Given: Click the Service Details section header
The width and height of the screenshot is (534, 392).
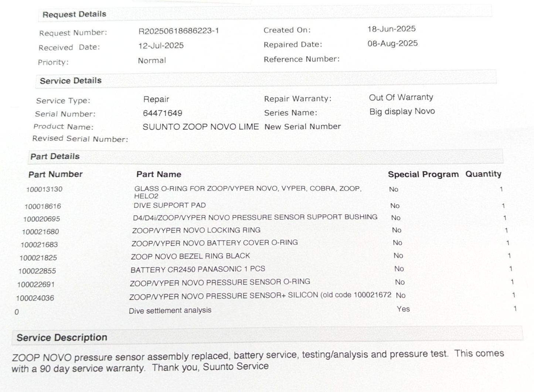Looking at the screenshot, I should pos(71,81).
